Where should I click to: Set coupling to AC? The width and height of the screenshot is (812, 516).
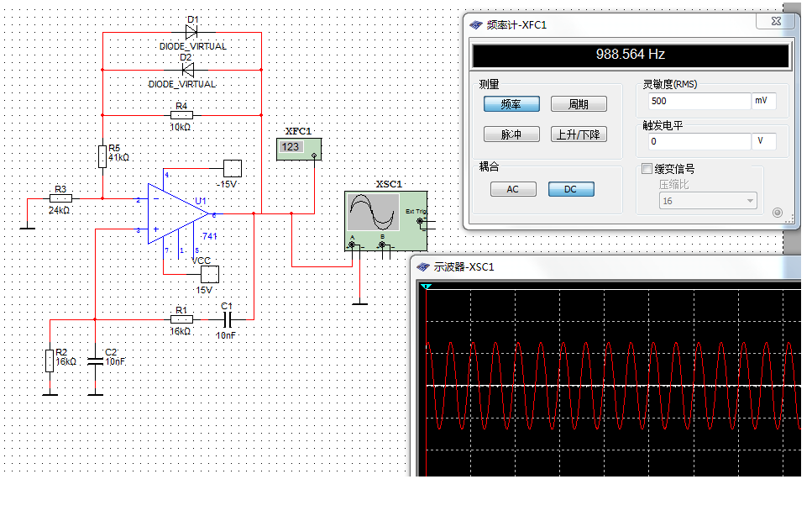(x=513, y=189)
